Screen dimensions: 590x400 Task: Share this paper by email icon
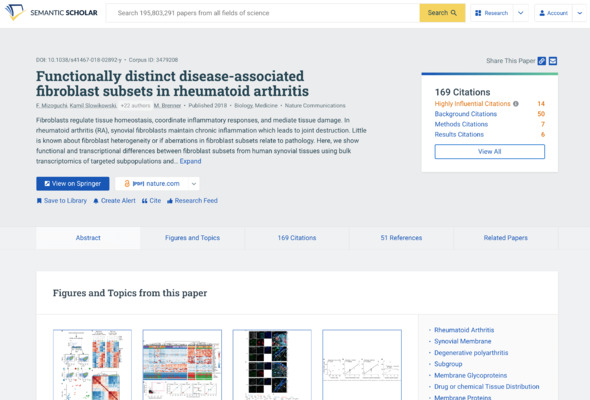tap(553, 61)
